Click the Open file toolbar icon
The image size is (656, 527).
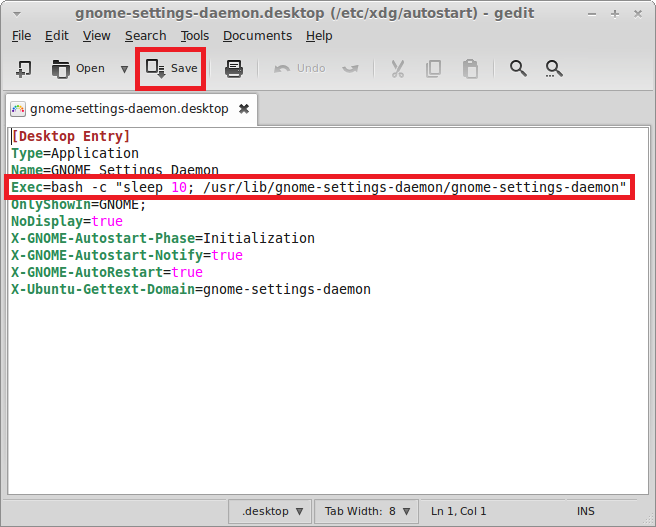[78, 69]
